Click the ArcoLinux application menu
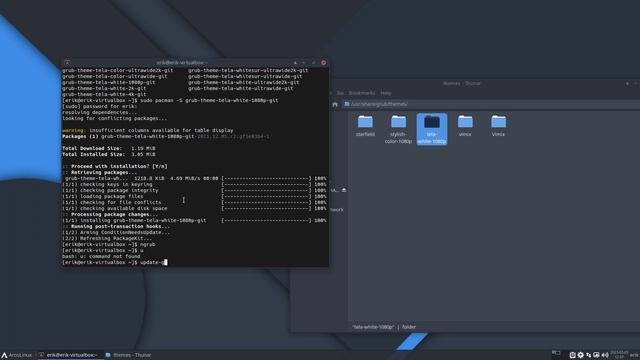 click(17, 355)
